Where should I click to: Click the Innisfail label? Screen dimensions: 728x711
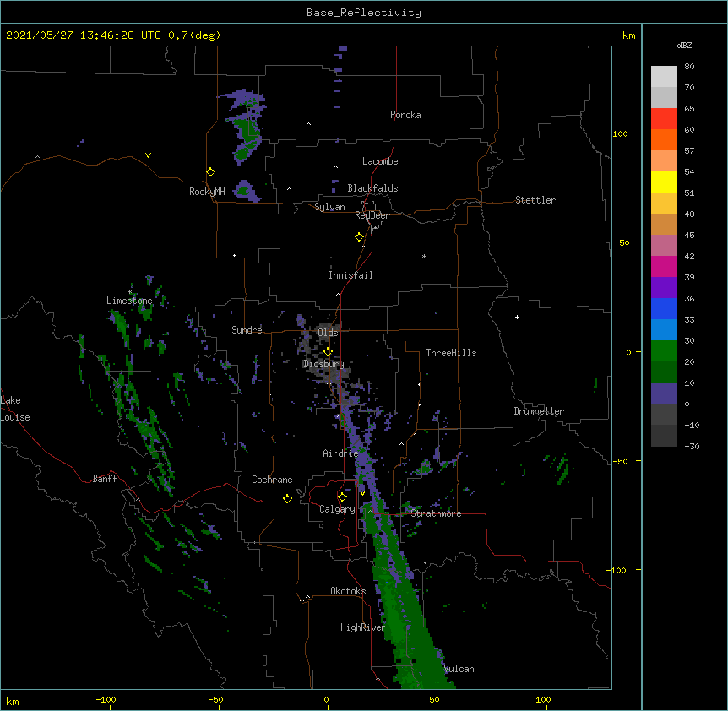[350, 275]
